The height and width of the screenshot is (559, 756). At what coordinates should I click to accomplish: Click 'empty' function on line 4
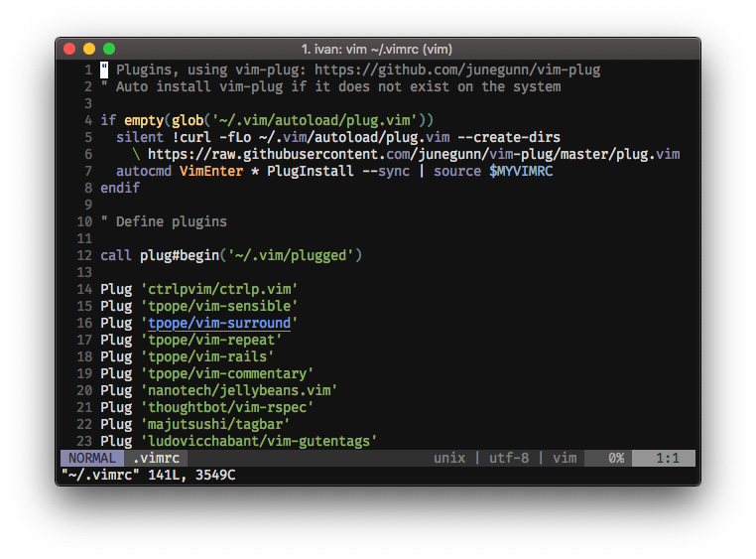click(x=144, y=120)
